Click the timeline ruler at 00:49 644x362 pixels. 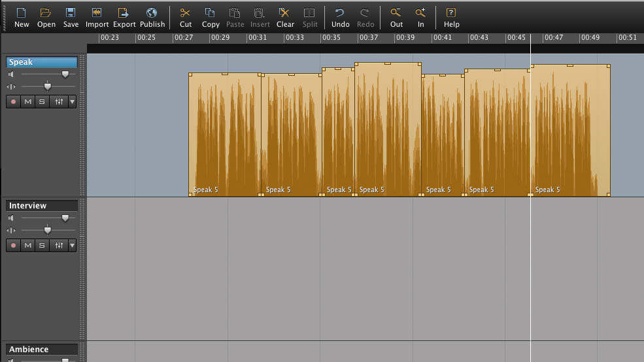[590, 38]
